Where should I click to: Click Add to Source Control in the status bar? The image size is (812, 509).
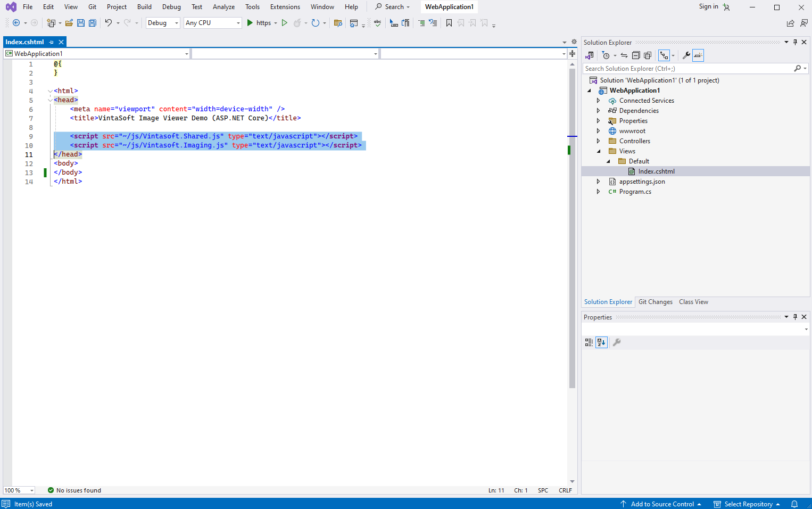(x=662, y=504)
